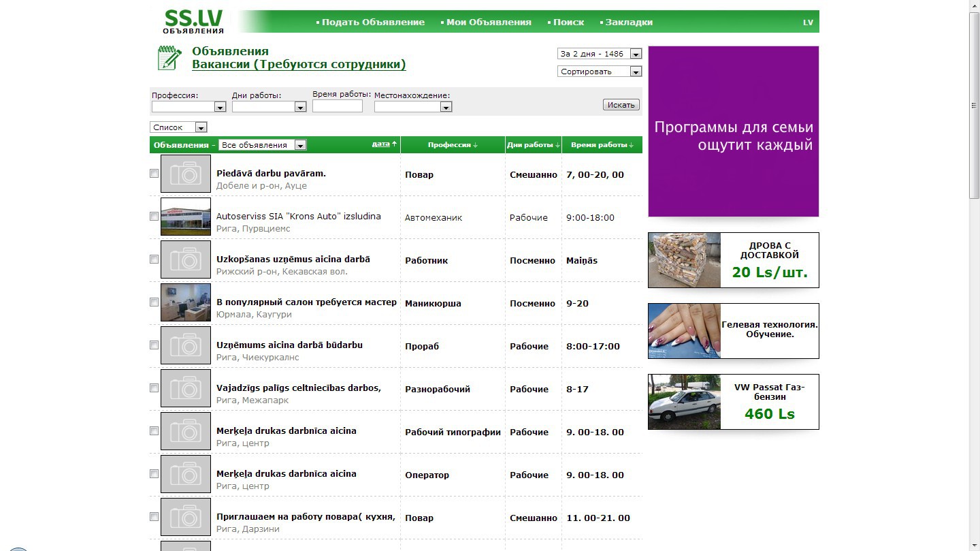Click the notepad icon beside Объявления heading

click(169, 58)
